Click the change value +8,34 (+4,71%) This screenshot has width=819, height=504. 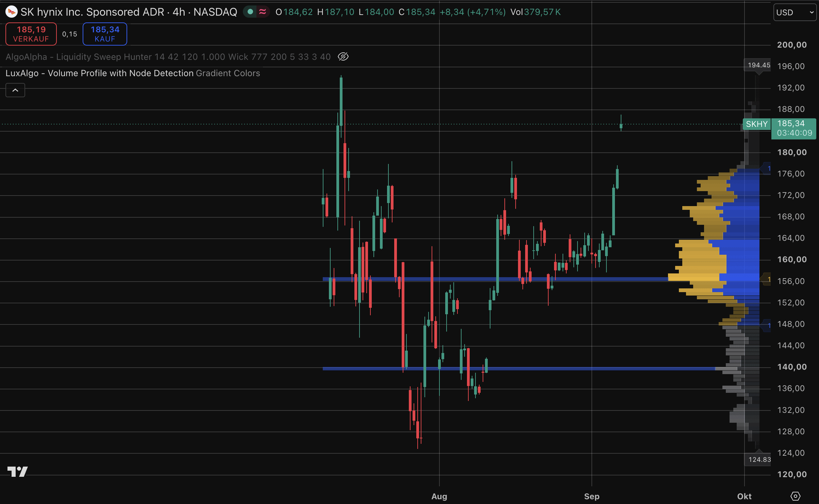pyautogui.click(x=473, y=12)
